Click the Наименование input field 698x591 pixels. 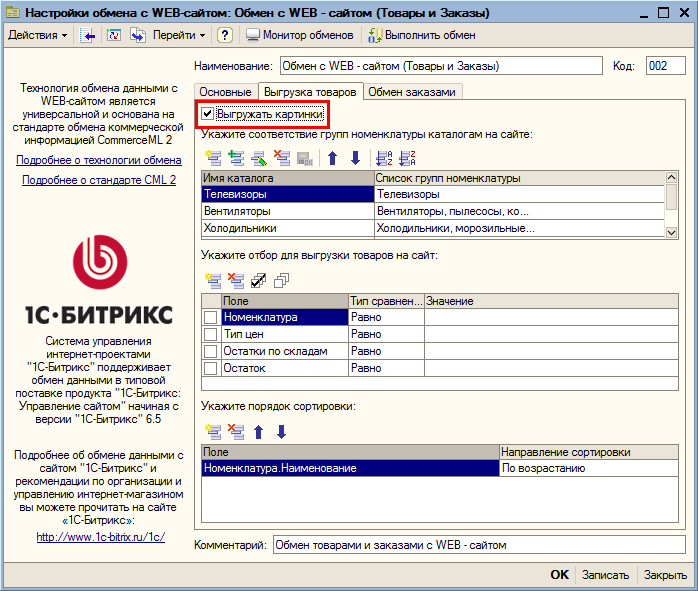(441, 66)
